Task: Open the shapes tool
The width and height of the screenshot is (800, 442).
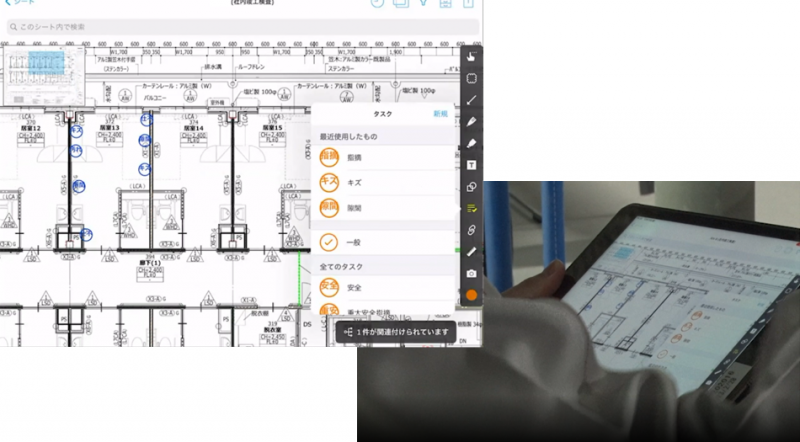Action: 471,187
